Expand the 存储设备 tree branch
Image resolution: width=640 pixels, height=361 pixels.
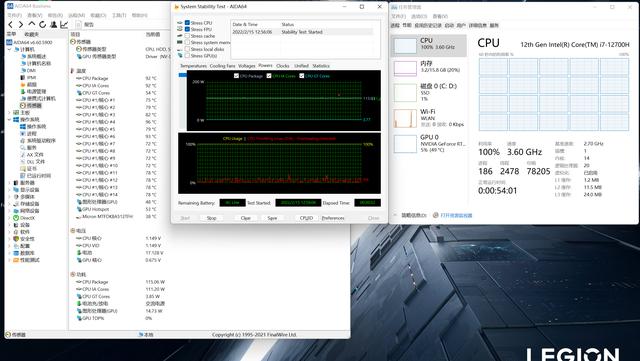click(x=9, y=204)
